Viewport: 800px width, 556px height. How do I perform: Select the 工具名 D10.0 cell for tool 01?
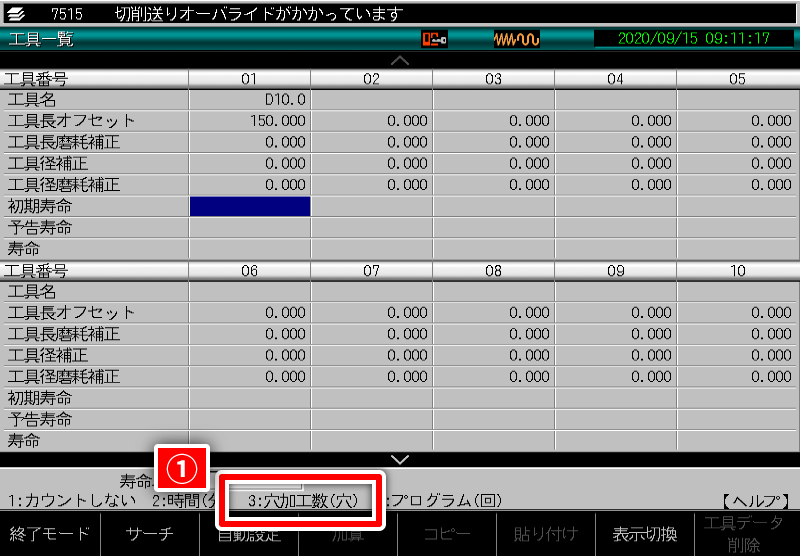(x=250, y=100)
